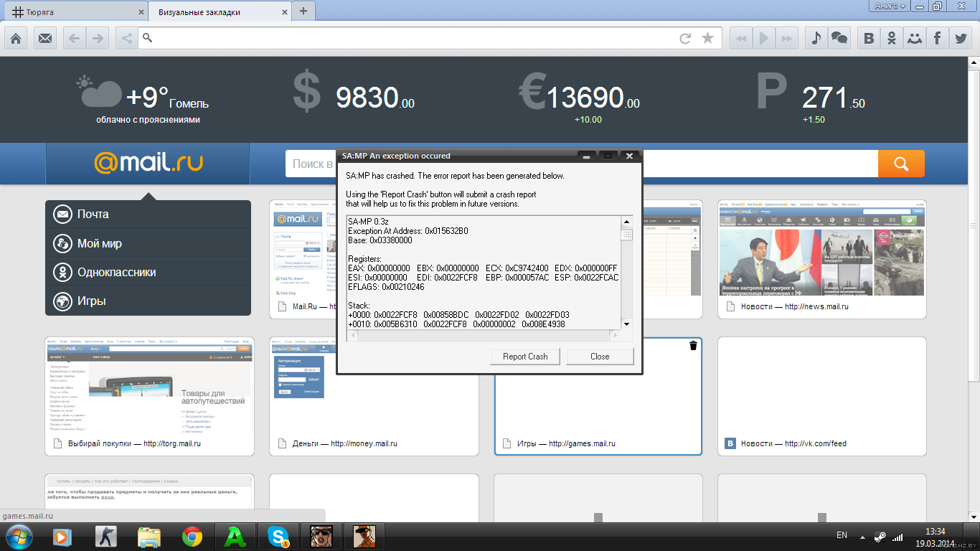Bookmark page with the star icon
Viewport: 980px width, 551px height.
707,38
